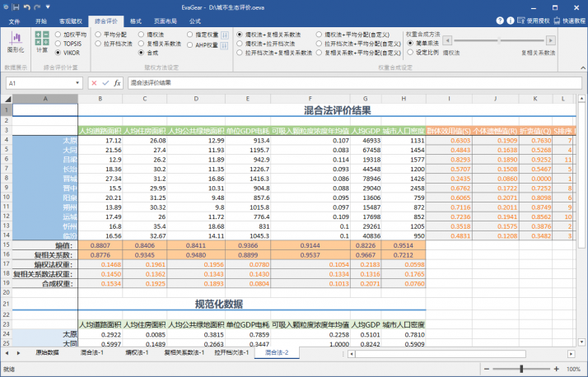Switch to 客观赋权 ribbon tab
588x377 pixels.
[71, 21]
